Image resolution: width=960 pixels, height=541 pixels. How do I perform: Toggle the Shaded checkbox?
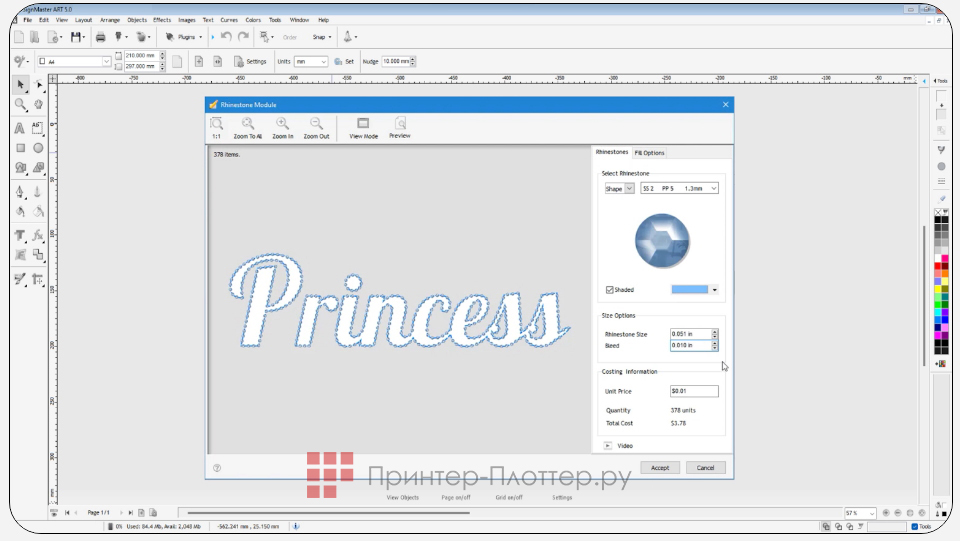coord(610,290)
